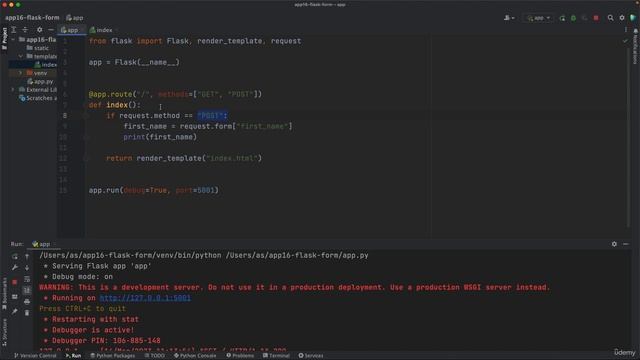The height and width of the screenshot is (360, 640).
Task: Select the static folder in project tree
Action: click(x=38, y=48)
